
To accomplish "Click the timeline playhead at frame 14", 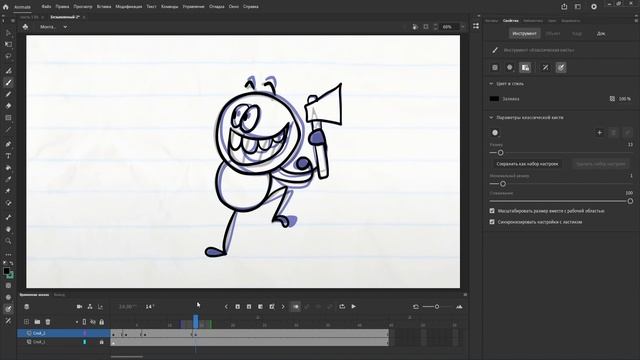I will [196, 321].
